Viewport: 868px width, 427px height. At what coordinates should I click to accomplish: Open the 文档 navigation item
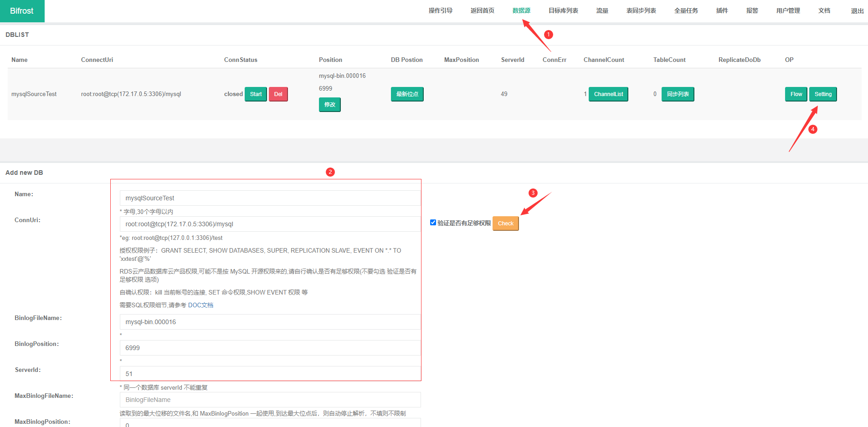coord(824,10)
